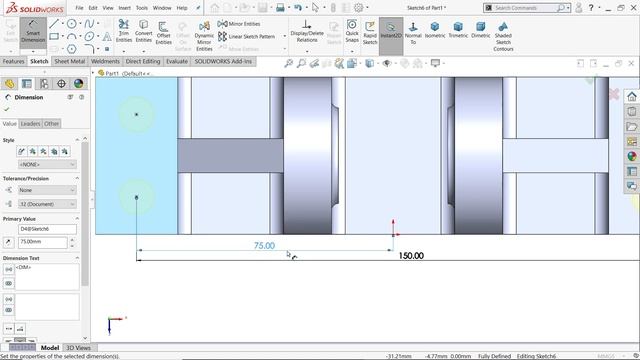Switch to Trimetric view

(458, 31)
